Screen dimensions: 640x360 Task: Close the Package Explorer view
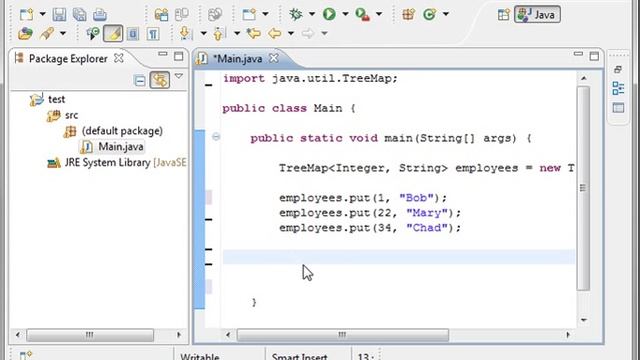pos(118,58)
